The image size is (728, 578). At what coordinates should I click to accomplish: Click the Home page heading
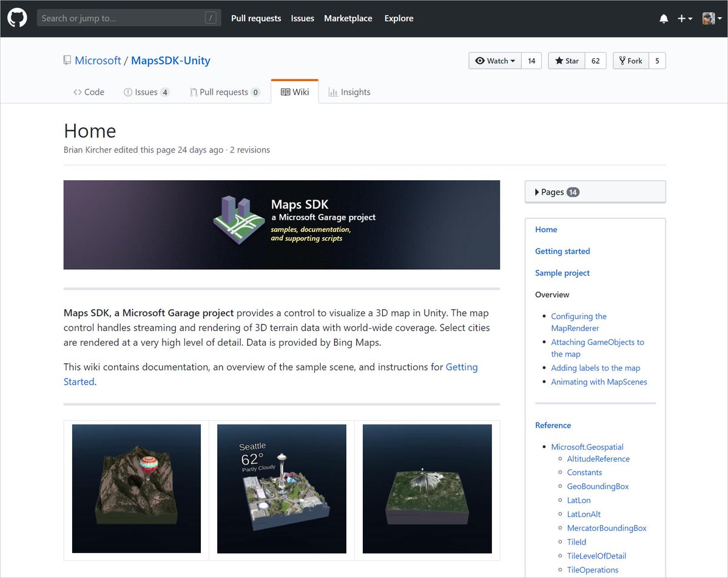(x=90, y=131)
